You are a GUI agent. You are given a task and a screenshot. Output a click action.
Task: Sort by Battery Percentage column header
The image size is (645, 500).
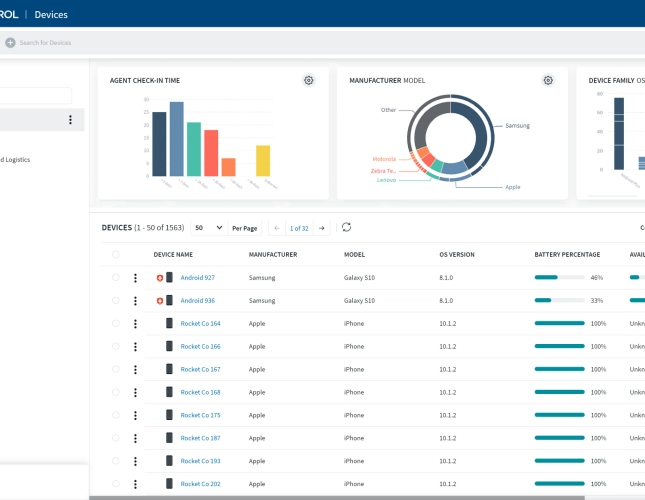[x=569, y=255]
